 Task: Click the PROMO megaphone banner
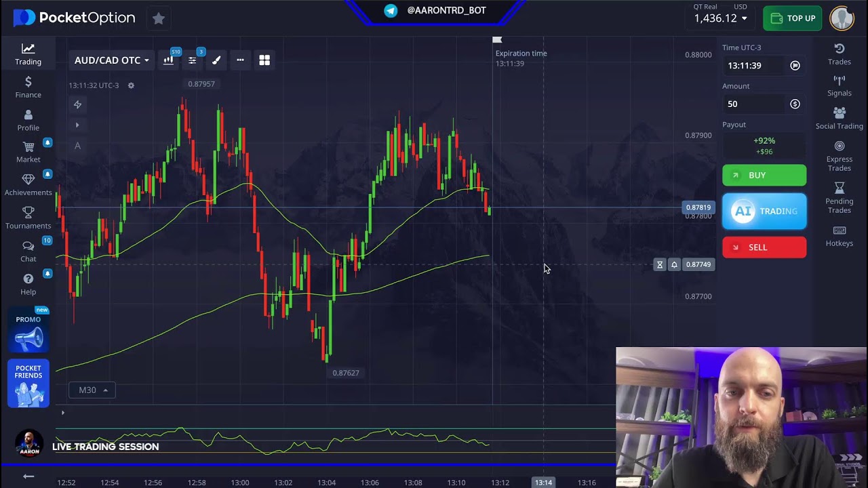click(28, 331)
